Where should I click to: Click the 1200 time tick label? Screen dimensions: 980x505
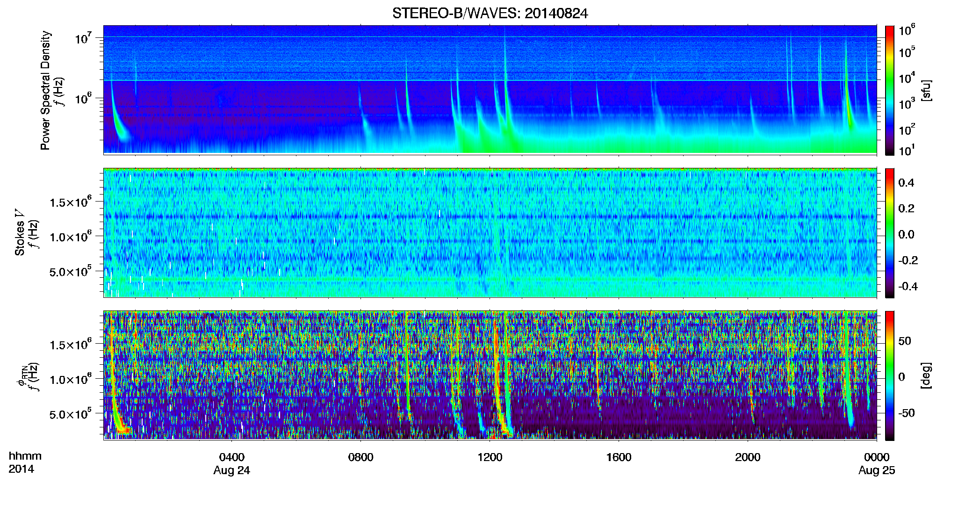point(490,457)
